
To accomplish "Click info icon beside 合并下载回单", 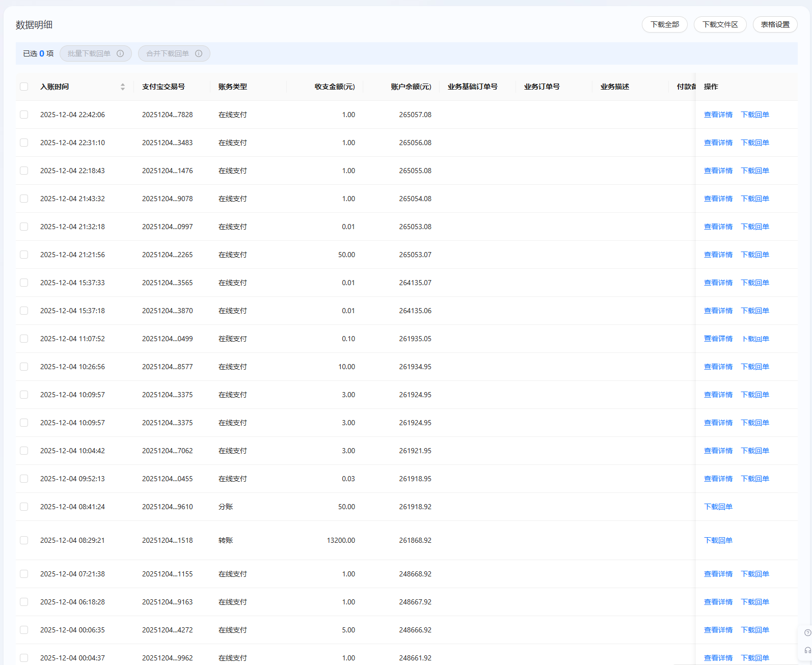I will (199, 53).
